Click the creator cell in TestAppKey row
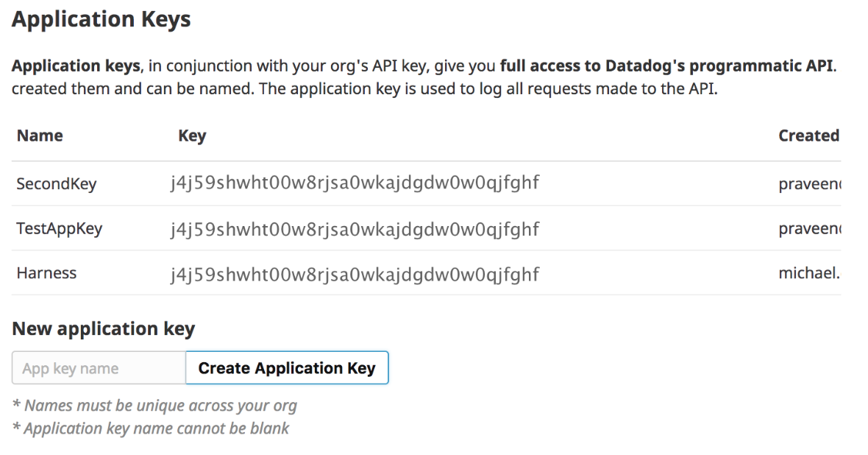The image size is (868, 455). click(808, 229)
